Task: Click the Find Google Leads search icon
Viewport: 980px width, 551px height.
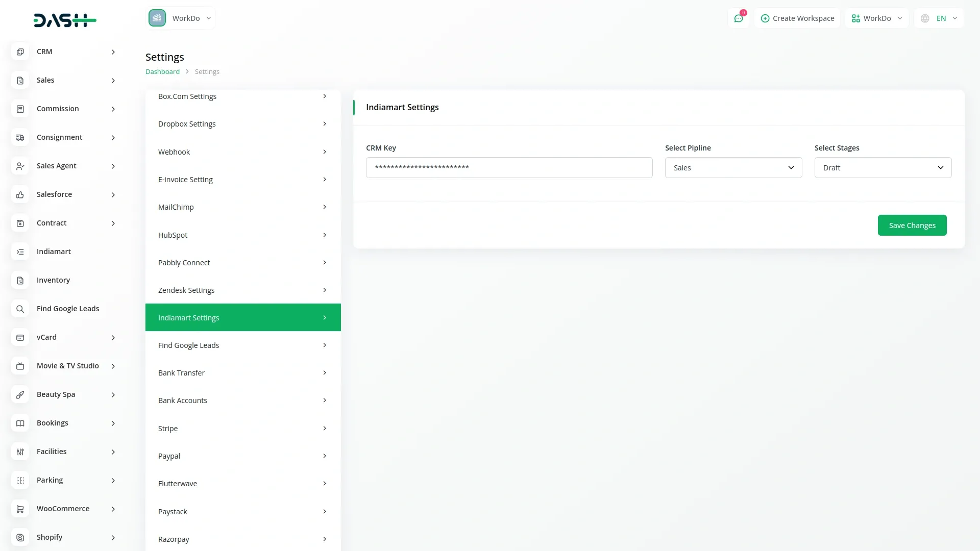Action: tap(20, 309)
